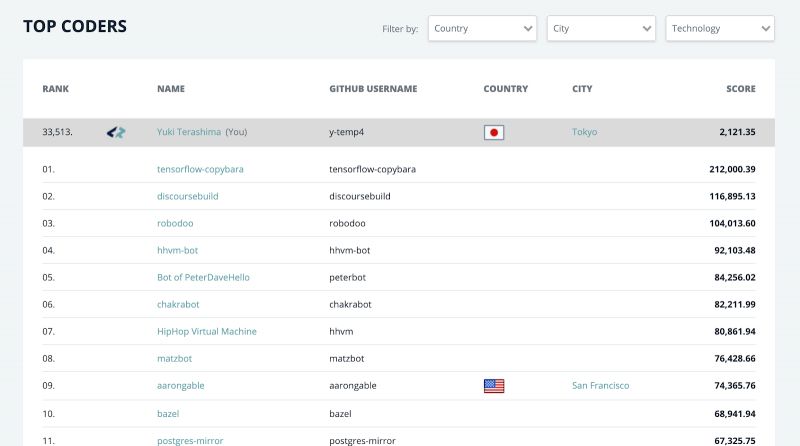The height and width of the screenshot is (446, 800).
Task: Open the Country filter dropdown
Action: coord(482,29)
